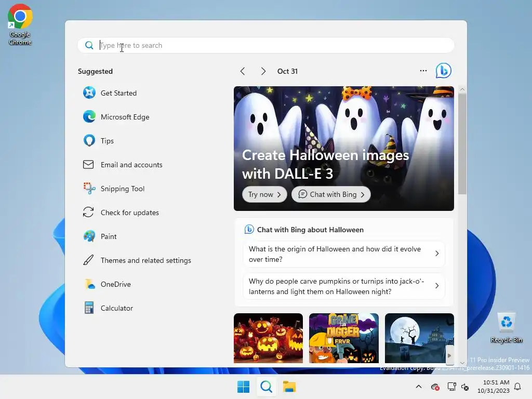Click chevron beside origin of Halloween question
The height and width of the screenshot is (399, 532).
click(x=437, y=254)
